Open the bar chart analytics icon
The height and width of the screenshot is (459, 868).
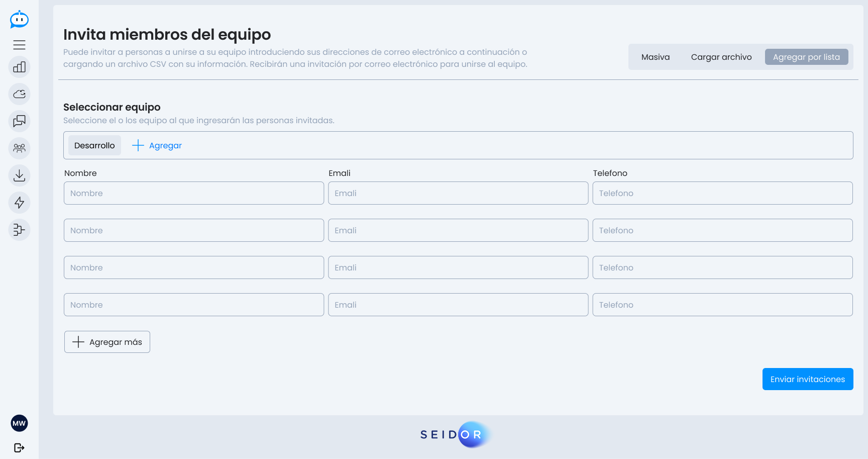pyautogui.click(x=19, y=67)
